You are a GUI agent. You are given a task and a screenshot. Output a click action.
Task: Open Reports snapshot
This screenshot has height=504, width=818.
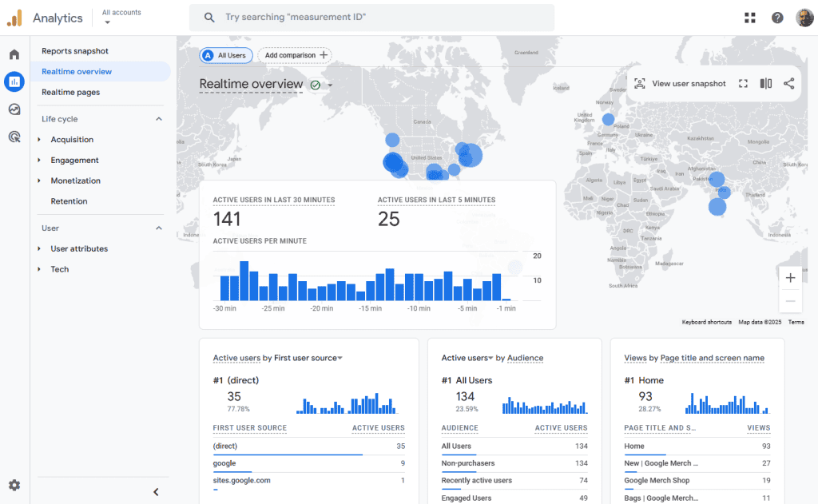coord(75,51)
